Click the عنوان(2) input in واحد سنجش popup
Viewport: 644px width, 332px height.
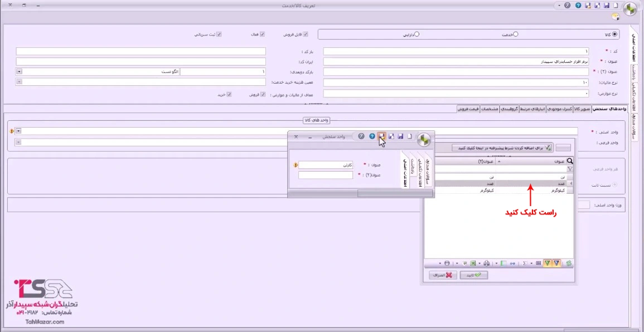[326, 175]
